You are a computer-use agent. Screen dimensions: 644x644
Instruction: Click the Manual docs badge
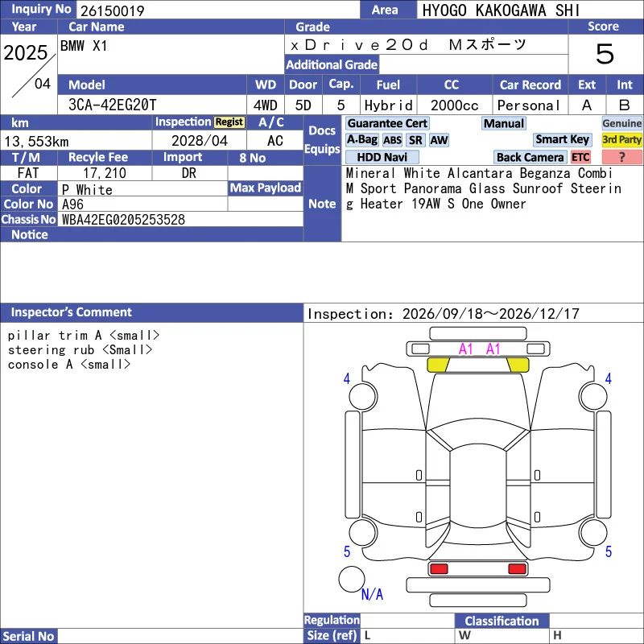coord(504,123)
